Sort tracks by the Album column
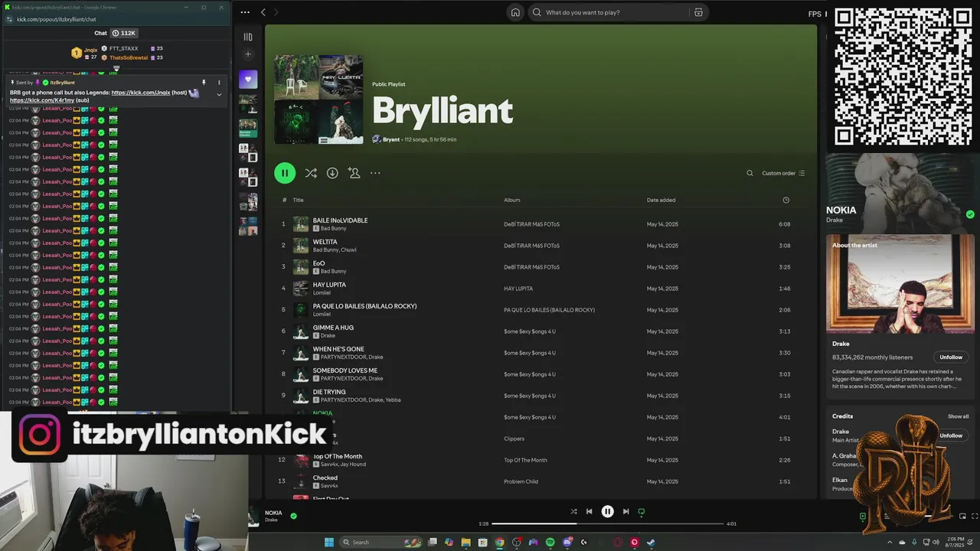Screen dimensions: 980x551 coord(511,200)
